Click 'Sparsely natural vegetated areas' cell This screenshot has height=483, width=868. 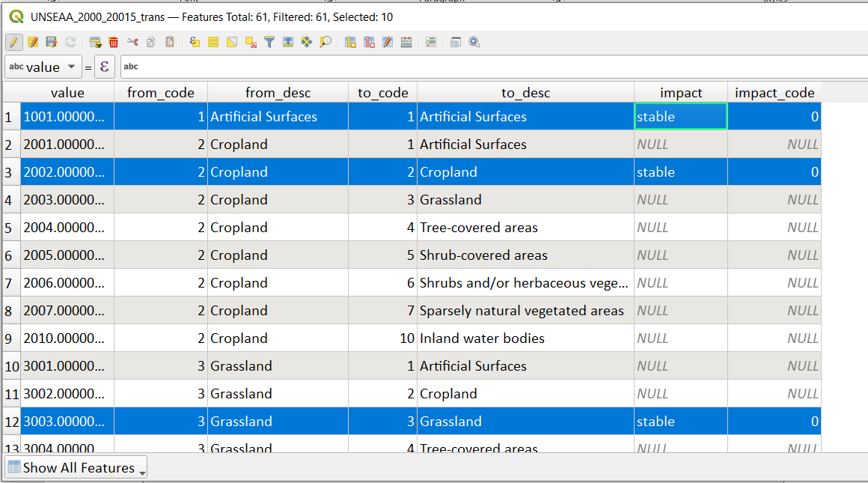coord(525,311)
